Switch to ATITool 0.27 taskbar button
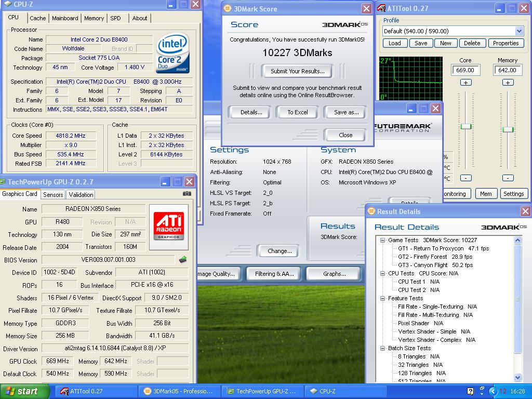This screenshot has width=532, height=399. click(x=96, y=391)
